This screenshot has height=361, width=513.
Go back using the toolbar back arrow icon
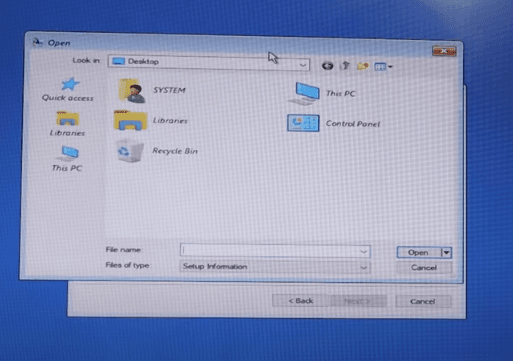(x=328, y=66)
